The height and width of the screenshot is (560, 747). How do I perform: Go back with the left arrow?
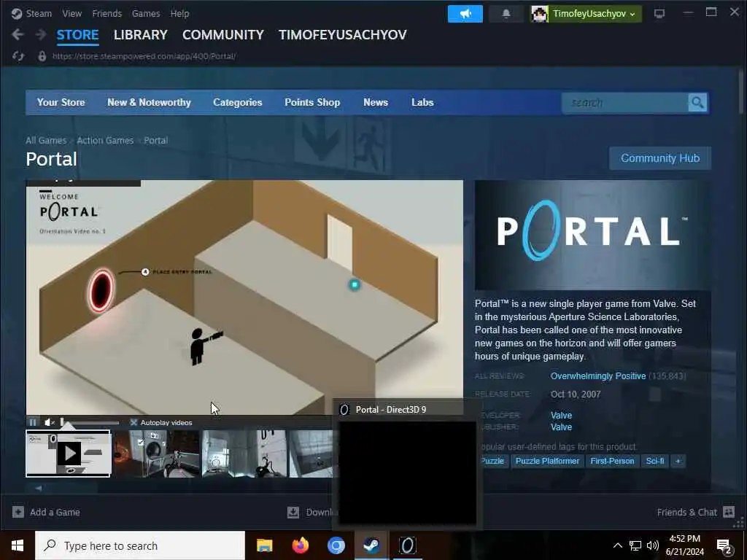(18, 34)
